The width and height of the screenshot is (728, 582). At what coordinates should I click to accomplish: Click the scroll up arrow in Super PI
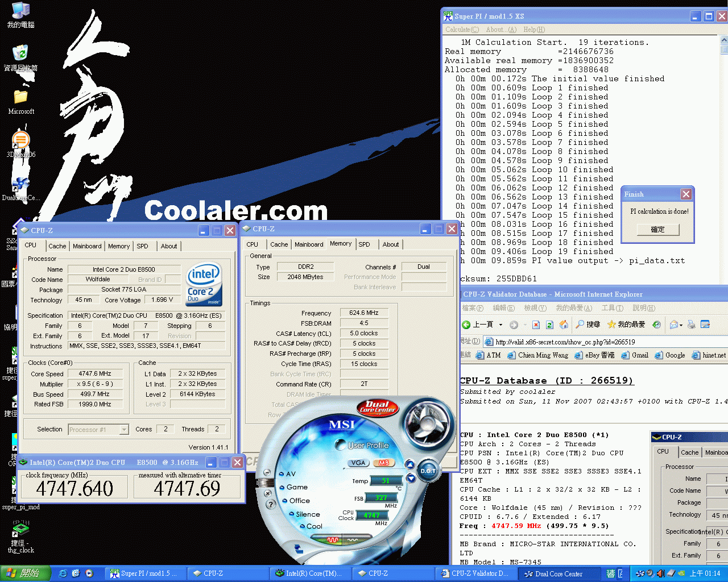click(723, 41)
